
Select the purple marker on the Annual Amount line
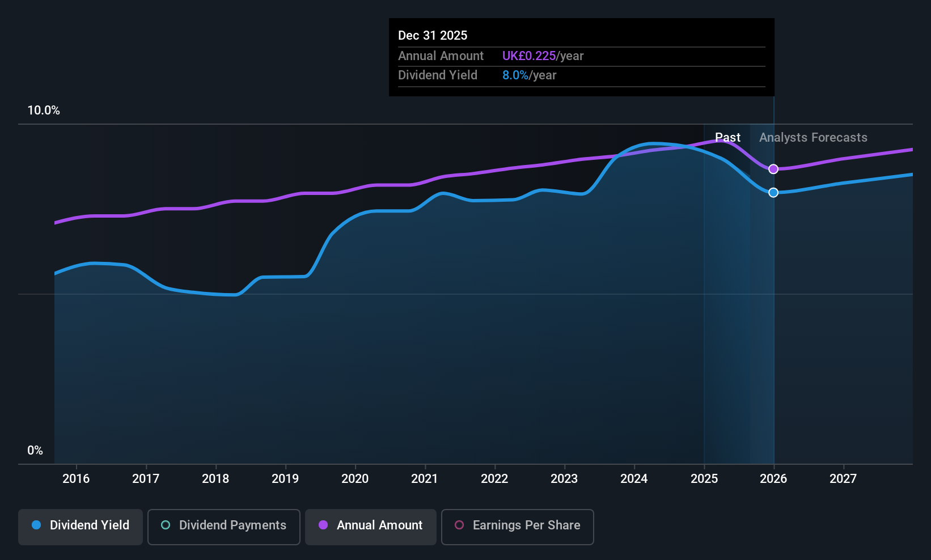click(x=773, y=168)
